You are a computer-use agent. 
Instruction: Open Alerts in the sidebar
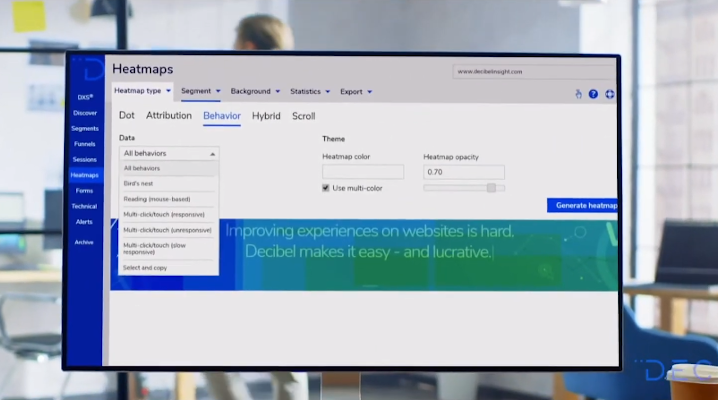coord(84,222)
